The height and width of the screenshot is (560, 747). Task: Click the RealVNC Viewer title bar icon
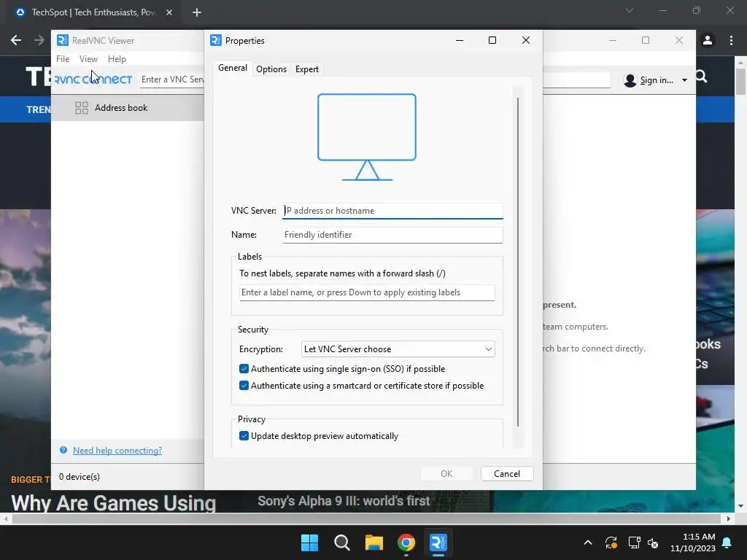click(63, 41)
